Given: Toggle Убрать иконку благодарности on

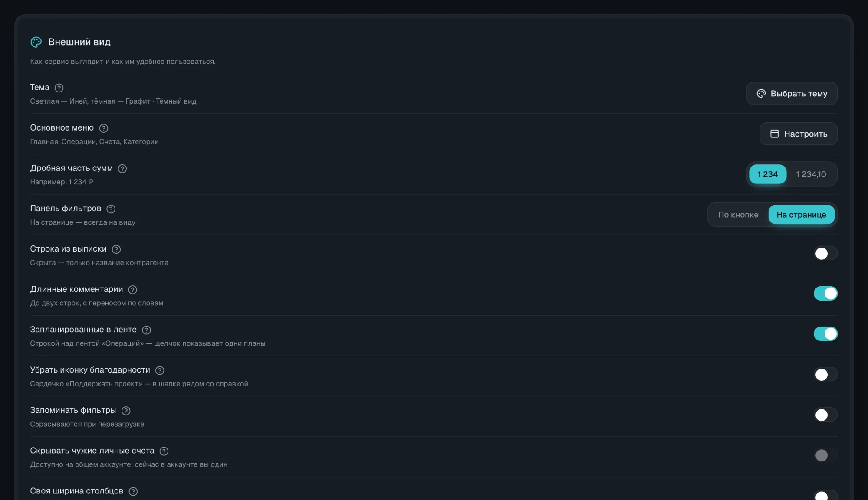Looking at the screenshot, I should point(825,374).
